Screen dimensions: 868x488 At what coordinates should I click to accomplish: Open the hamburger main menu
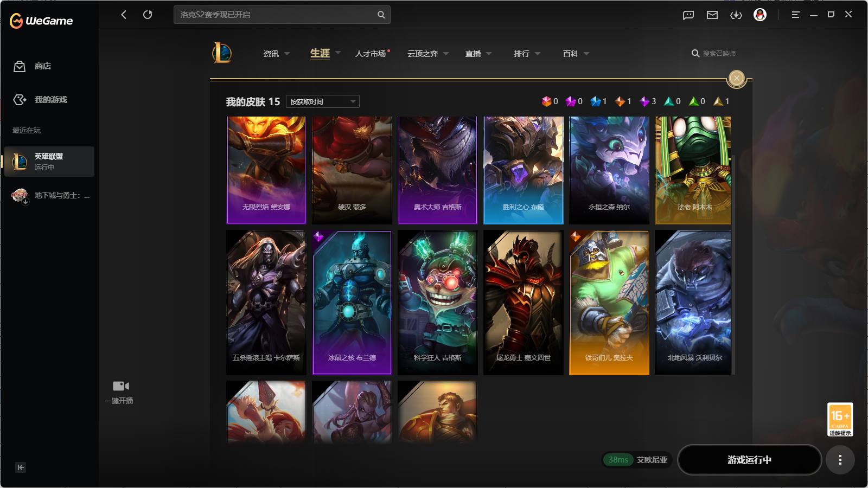795,15
